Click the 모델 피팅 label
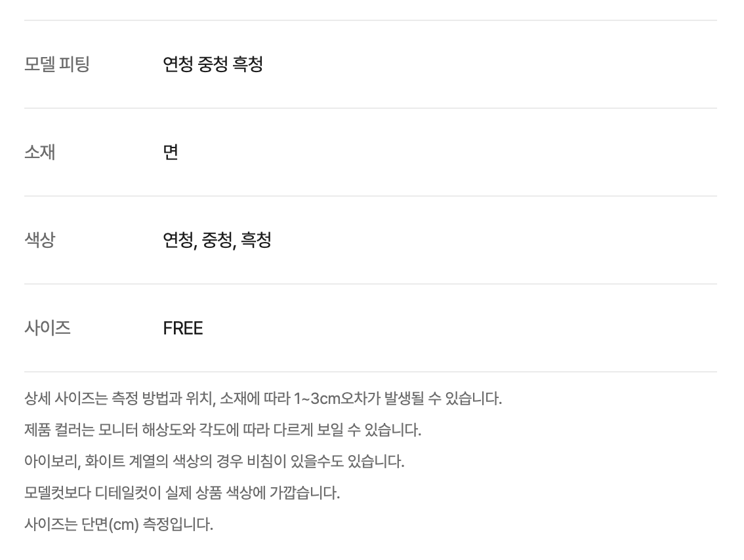The image size is (744, 560). pyautogui.click(x=57, y=64)
